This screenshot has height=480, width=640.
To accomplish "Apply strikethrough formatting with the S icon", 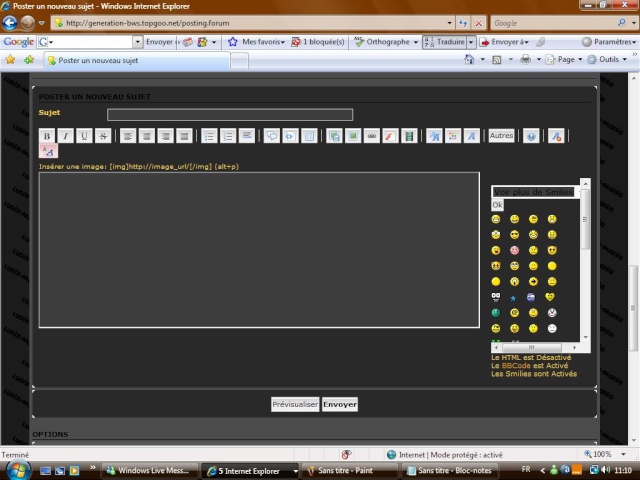I will tap(102, 135).
